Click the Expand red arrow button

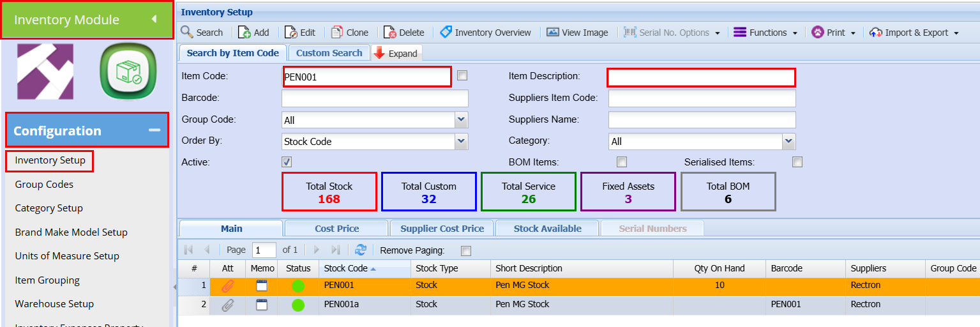coord(396,54)
